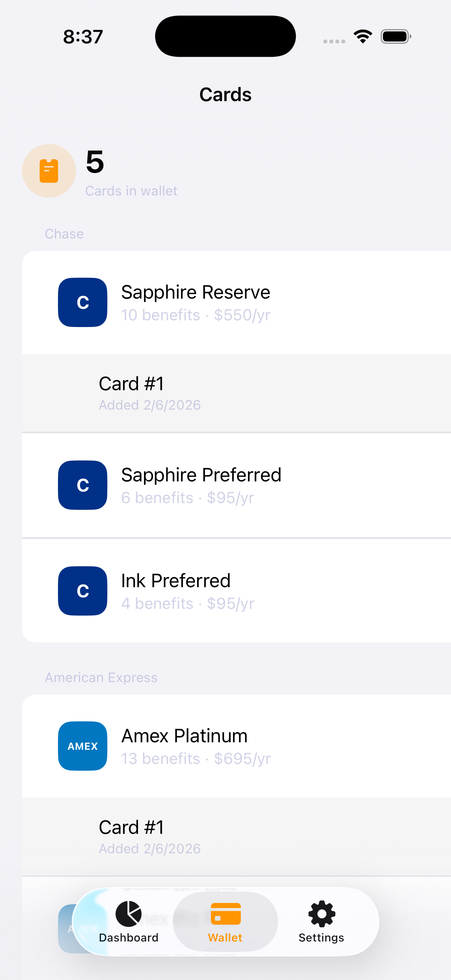Tap the Chase section header
This screenshot has width=451, height=980.
coord(64,234)
